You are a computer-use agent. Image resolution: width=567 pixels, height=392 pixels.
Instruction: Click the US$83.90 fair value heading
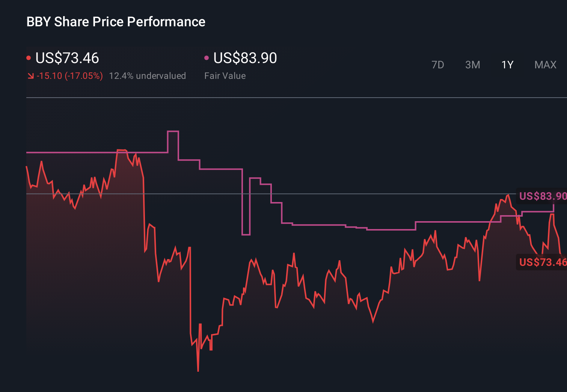(244, 58)
